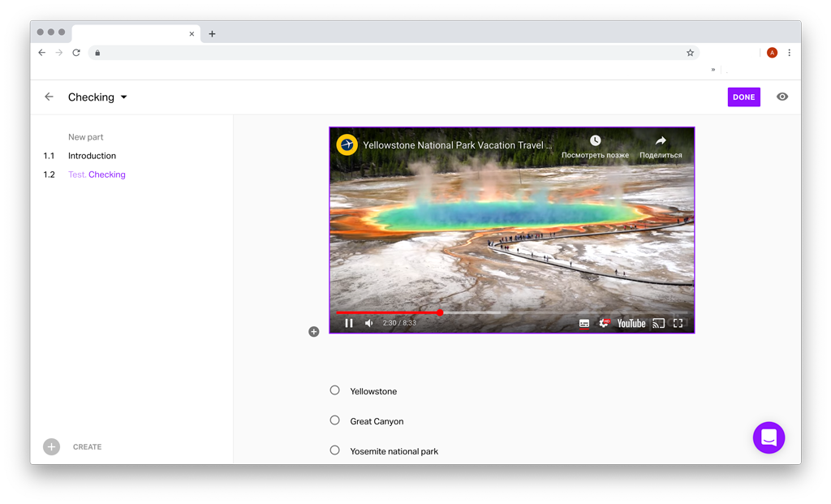Click the YouTube logo in the player

pos(631,323)
